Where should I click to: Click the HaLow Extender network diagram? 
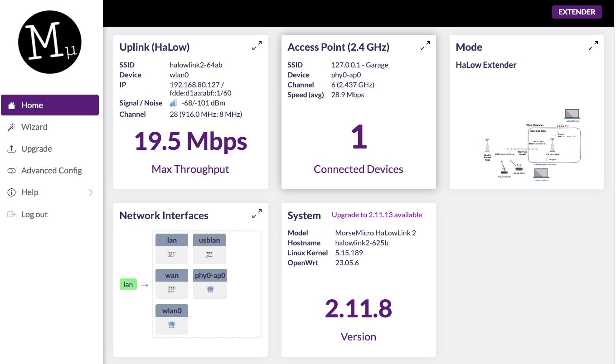(533, 146)
